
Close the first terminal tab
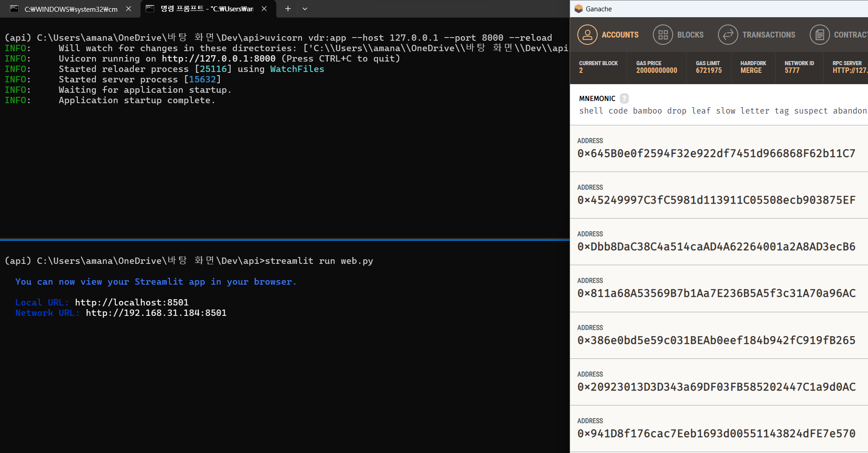[128, 9]
